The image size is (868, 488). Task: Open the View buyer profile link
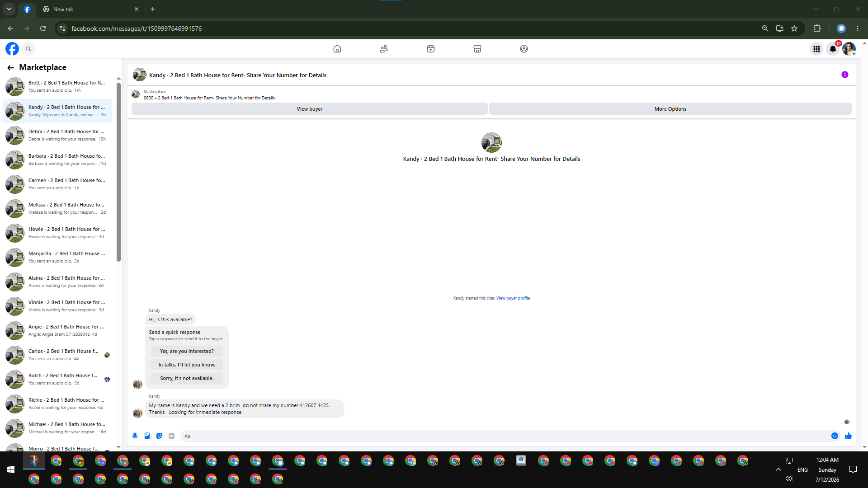coord(513,298)
